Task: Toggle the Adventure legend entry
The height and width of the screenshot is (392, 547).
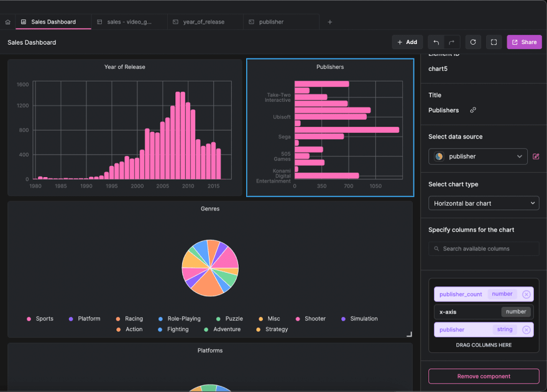Action: 223,329
